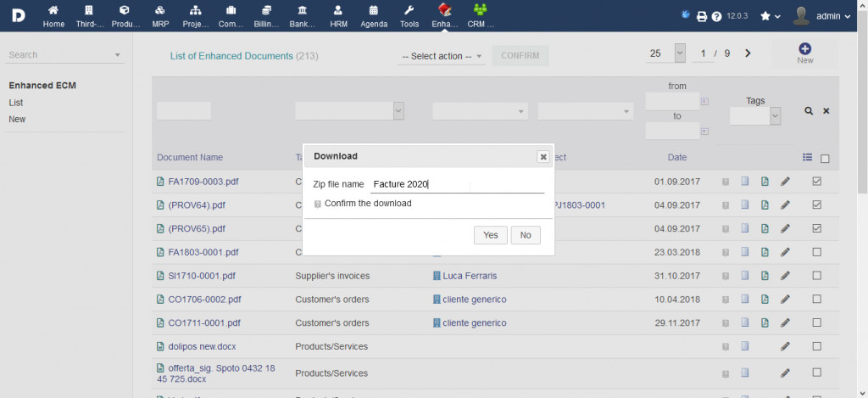Check the FA1803-0001.pdf row checkbox
Image resolution: width=868 pixels, height=398 pixels.
[x=817, y=252]
